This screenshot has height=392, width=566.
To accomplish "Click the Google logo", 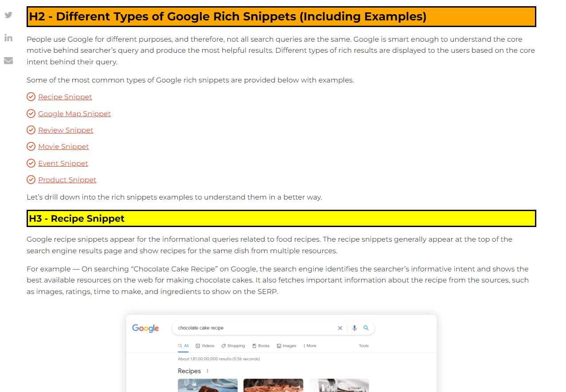I will click(x=145, y=328).
